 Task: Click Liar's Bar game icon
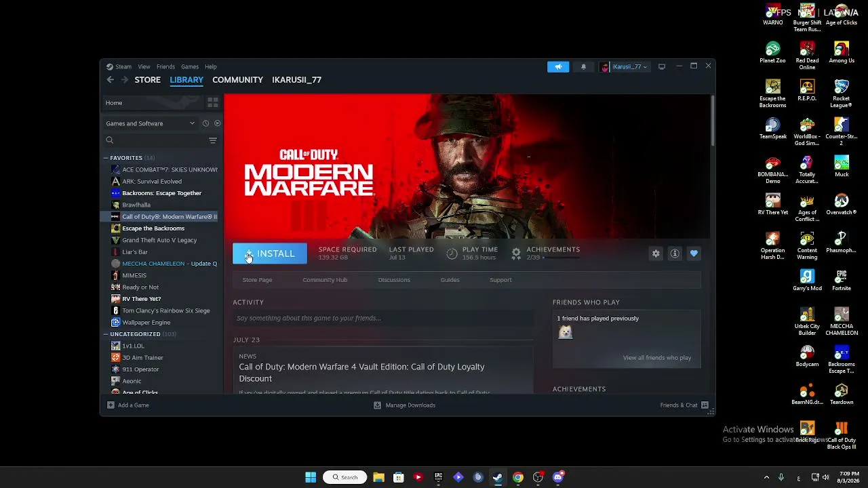point(116,252)
